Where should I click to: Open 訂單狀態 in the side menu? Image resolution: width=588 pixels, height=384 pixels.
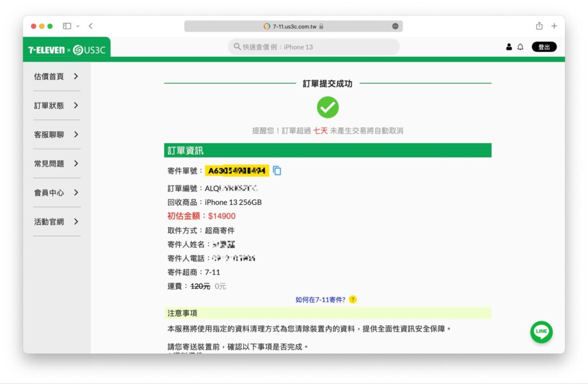tap(49, 105)
